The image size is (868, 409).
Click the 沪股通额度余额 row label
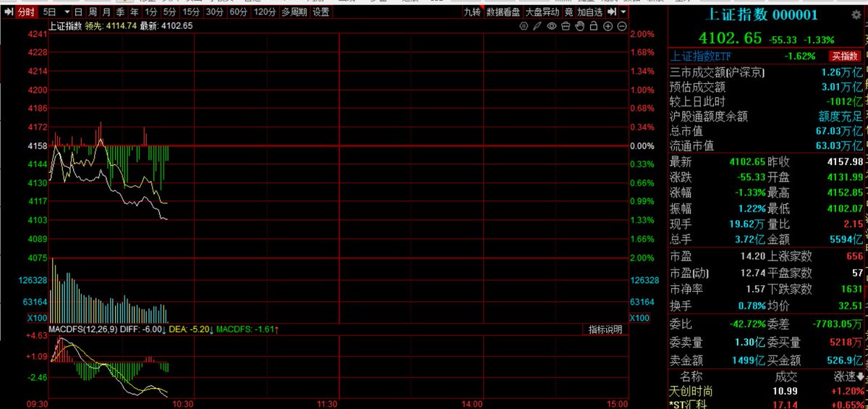tap(709, 116)
